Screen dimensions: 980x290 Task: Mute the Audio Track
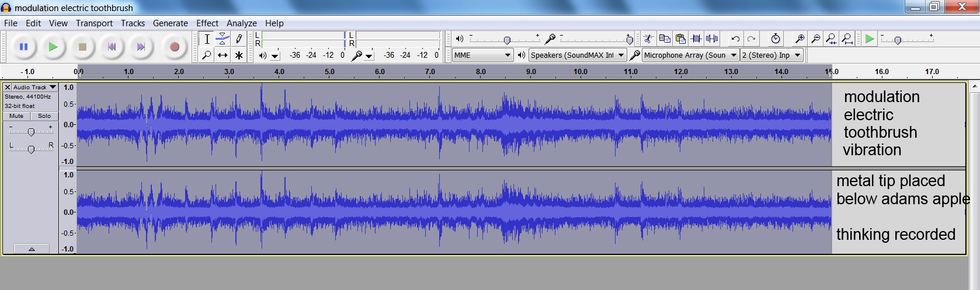(16, 116)
